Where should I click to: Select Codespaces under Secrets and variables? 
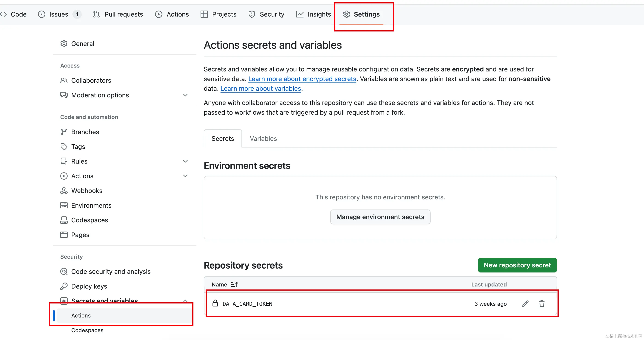(x=87, y=330)
